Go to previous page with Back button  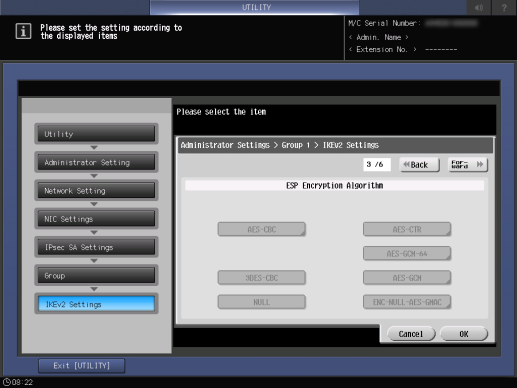[x=419, y=165]
